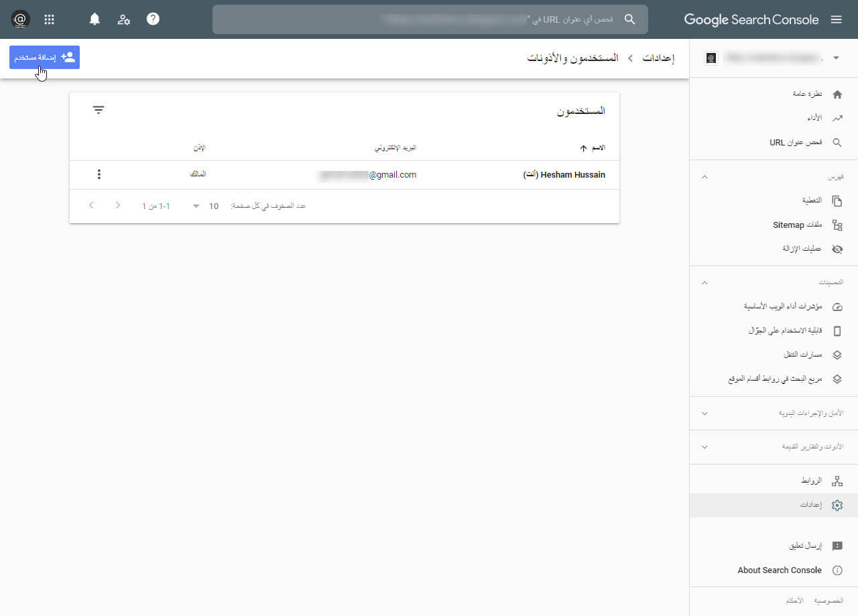This screenshot has height=616, width=858.
Task: Open the Performance sidebar label
Action: coord(814,118)
